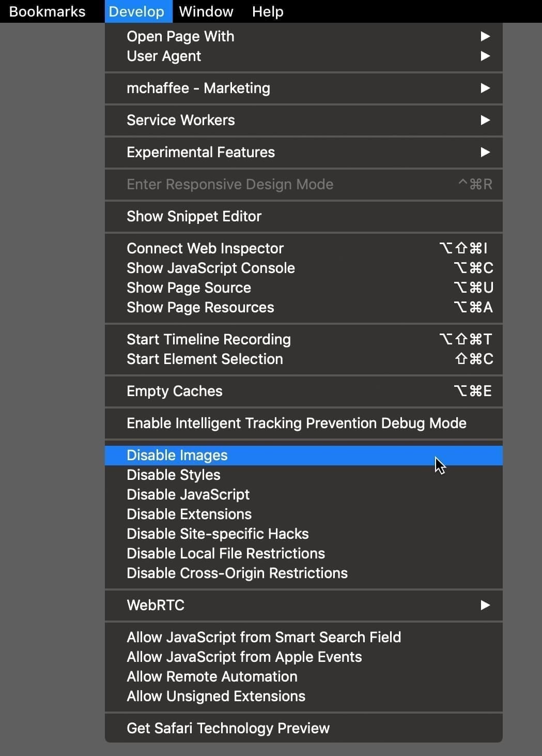The image size is (542, 756).
Task: Toggle Disable JavaScript option
Action: (188, 494)
